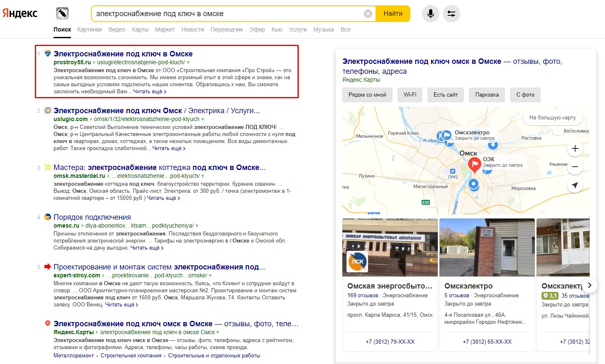Viewport: 605px width, 364px height.
Task: Show next organization cards with arrow
Action: tap(590, 285)
